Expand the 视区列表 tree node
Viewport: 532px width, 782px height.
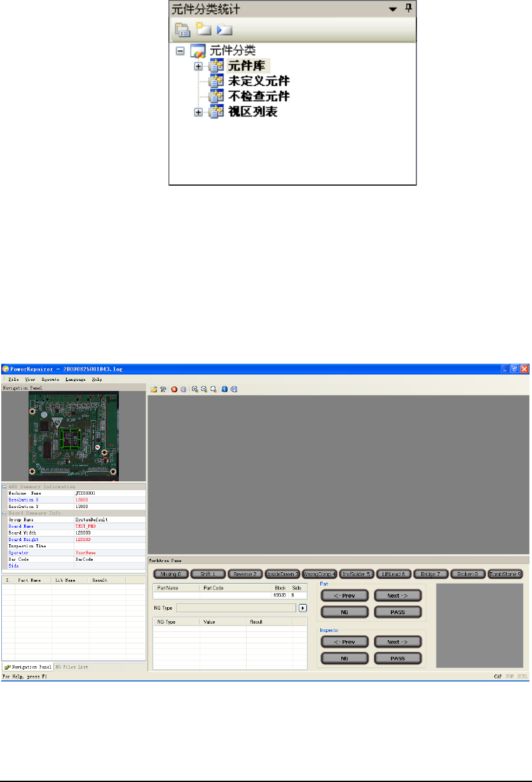tap(198, 113)
